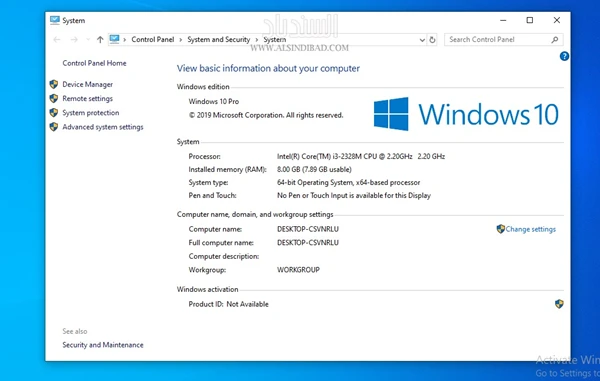Viewport: 600px width, 381px height.
Task: Expand chevron after Control Panel breadcrumb
Action: coord(181,39)
